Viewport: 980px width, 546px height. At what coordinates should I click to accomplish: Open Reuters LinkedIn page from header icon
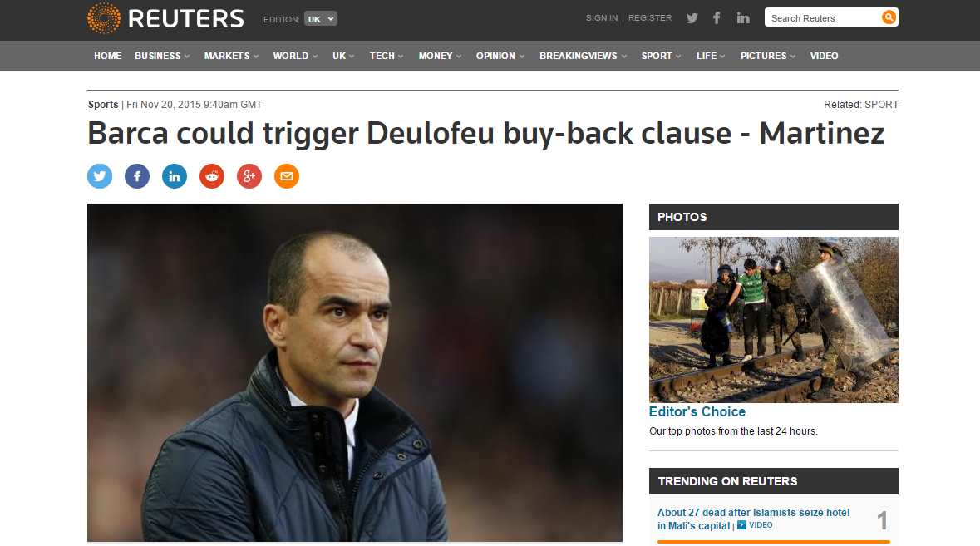tap(742, 18)
